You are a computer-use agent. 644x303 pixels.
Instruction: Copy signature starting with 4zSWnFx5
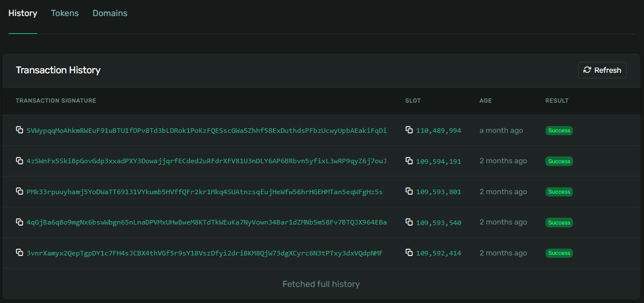pyautogui.click(x=19, y=160)
